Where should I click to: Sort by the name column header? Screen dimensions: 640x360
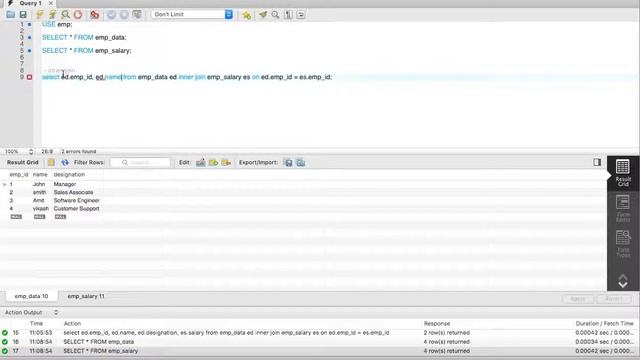40,175
